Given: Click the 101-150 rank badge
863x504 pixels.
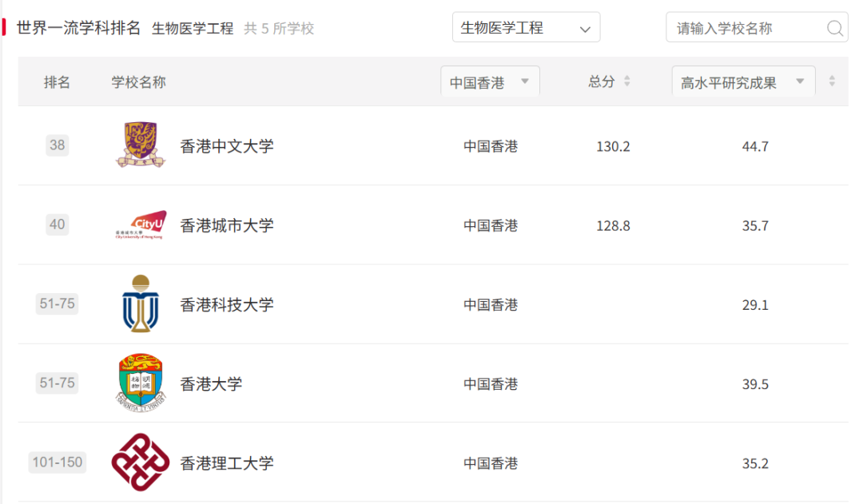Looking at the screenshot, I should coord(57,462).
